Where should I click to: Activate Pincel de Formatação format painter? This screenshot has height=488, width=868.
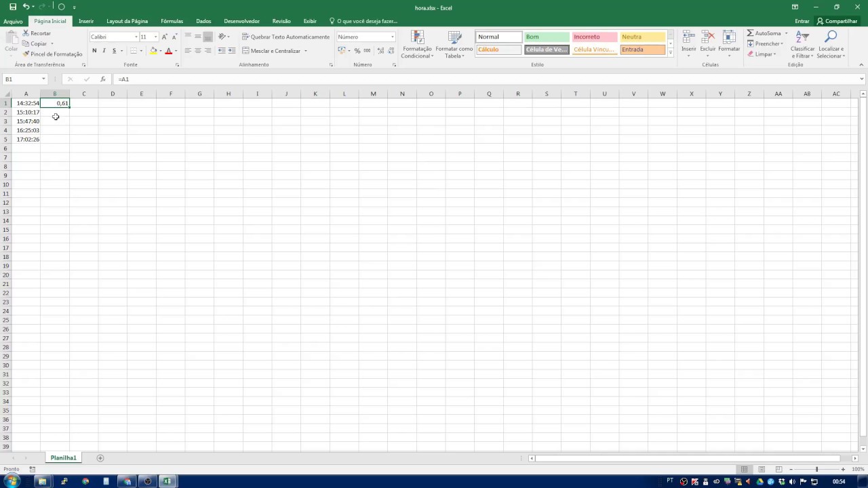pyautogui.click(x=53, y=54)
